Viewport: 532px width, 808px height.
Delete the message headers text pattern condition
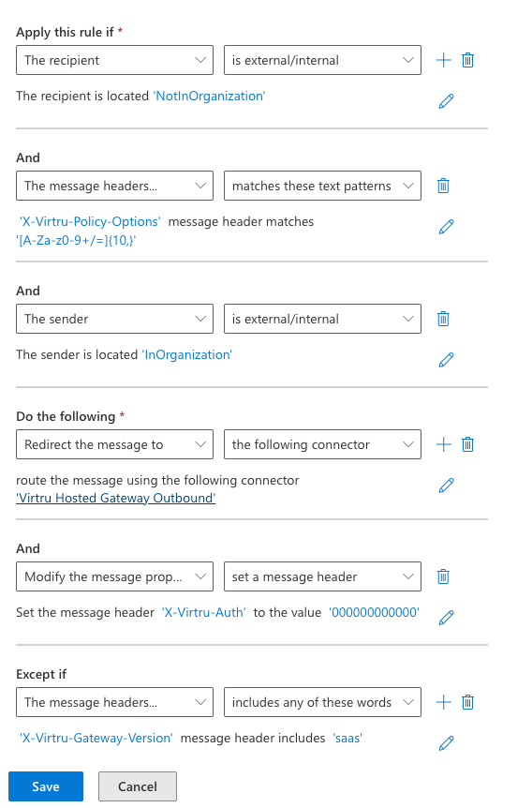[x=443, y=186]
